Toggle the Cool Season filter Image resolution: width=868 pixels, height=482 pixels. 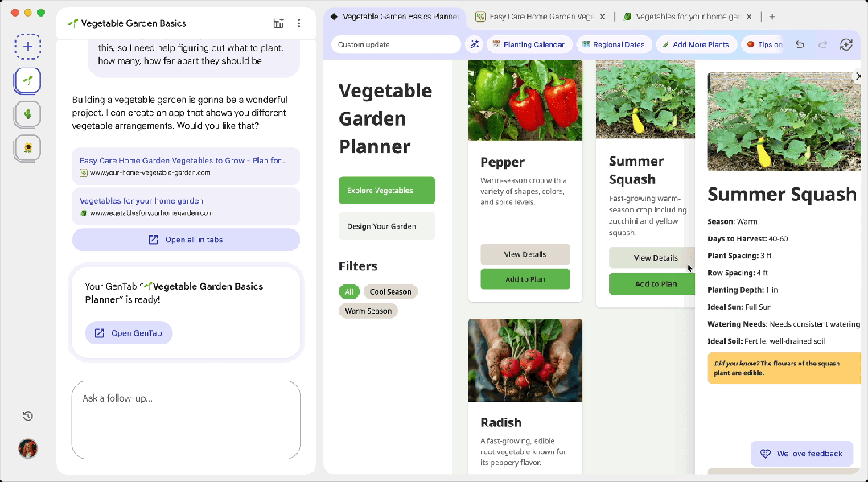[x=390, y=291]
